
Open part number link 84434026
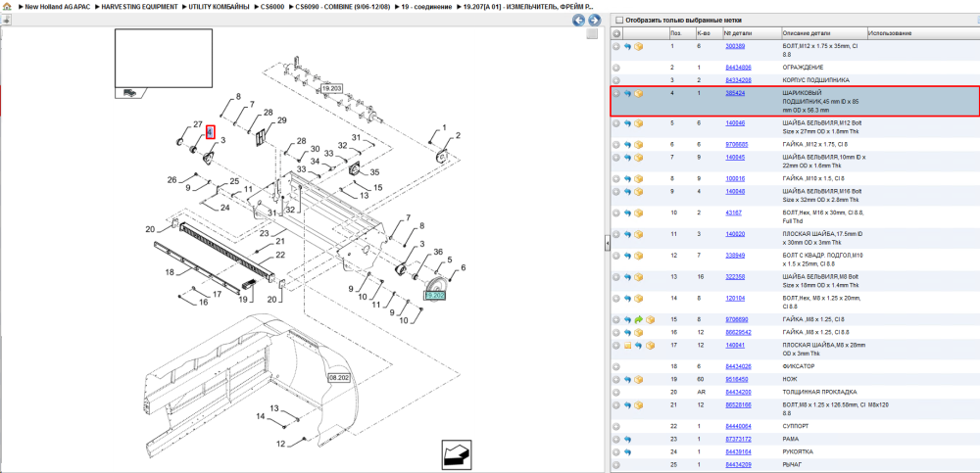[738, 366]
